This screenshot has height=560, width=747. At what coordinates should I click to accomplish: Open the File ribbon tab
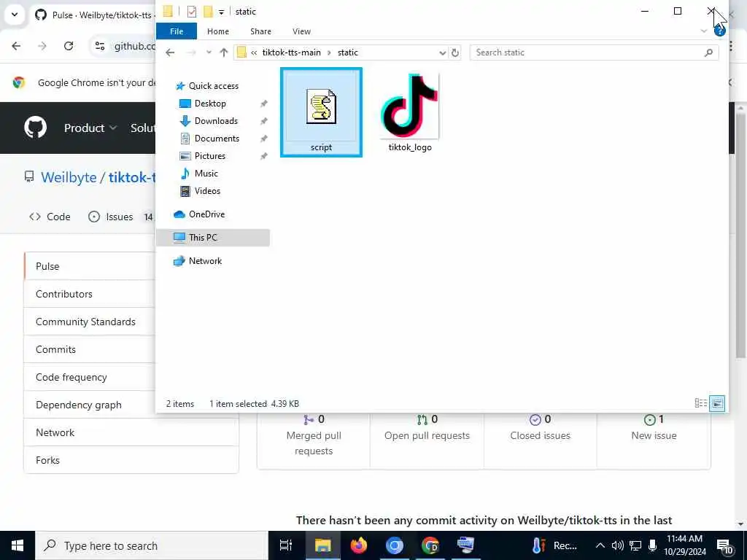click(x=177, y=31)
